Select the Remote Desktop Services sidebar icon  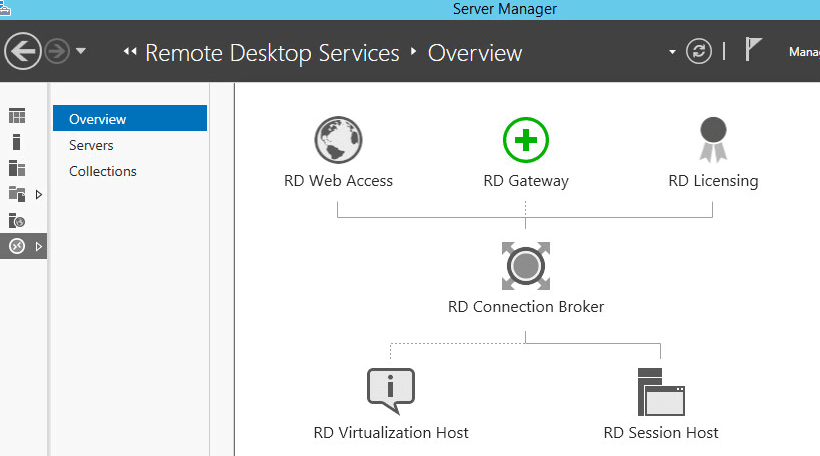pos(17,246)
